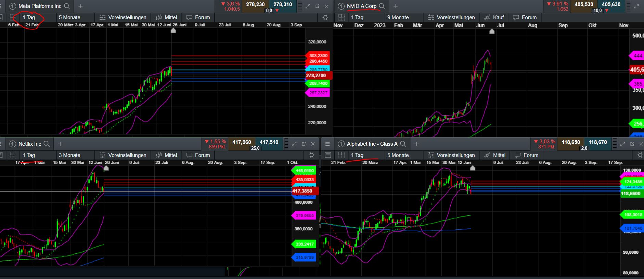Viewport: 644px width, 279px height.
Task: Click Meta price label 303,2300
Action: (318, 55)
